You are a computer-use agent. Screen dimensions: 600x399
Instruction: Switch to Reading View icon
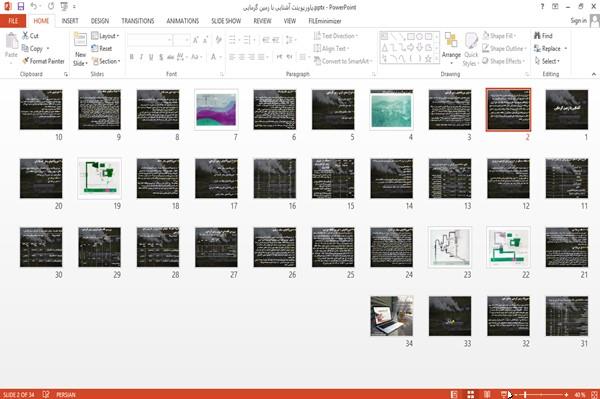click(x=487, y=394)
